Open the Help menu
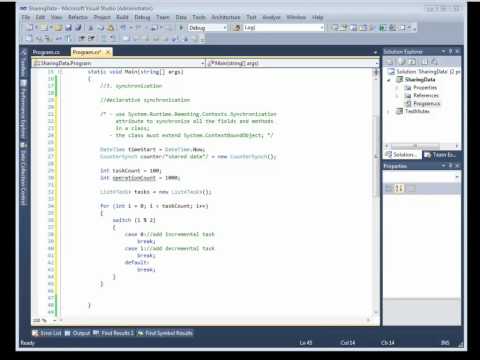Viewport: 480px width, 360px height. coord(318,17)
